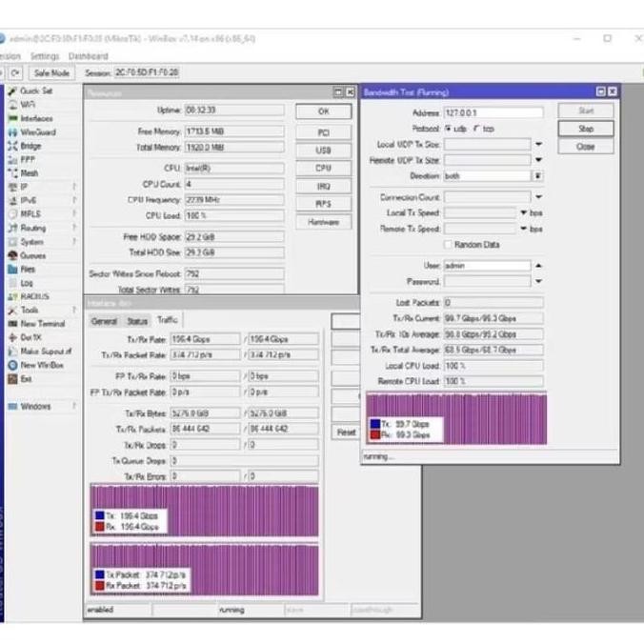
Task: Switch to the General tab
Action: click(x=104, y=321)
